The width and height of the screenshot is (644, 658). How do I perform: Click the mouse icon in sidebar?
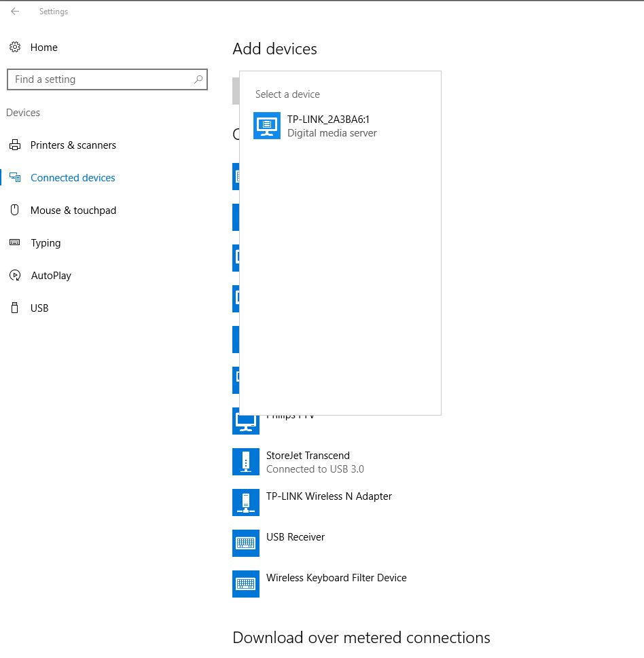(15, 210)
